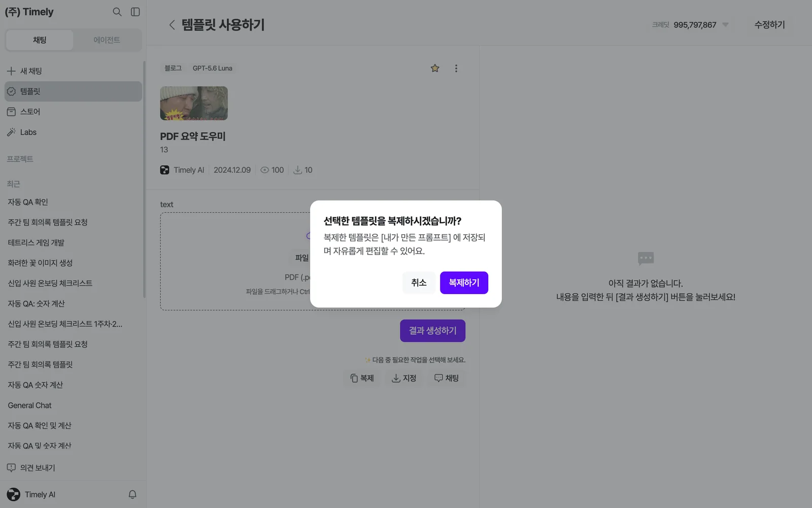Open recent chat 주간 팀 회의록 템플릿

pyautogui.click(x=73, y=365)
